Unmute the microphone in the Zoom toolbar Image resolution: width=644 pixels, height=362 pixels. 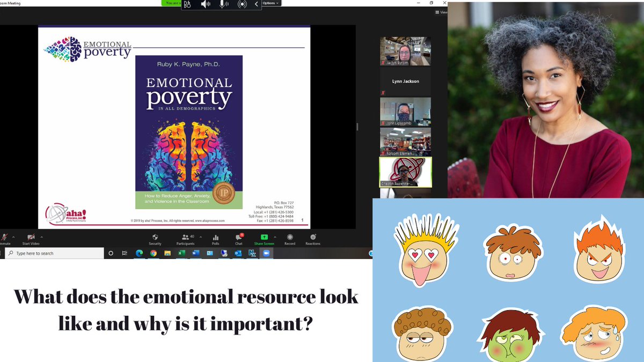pyautogui.click(x=4, y=239)
